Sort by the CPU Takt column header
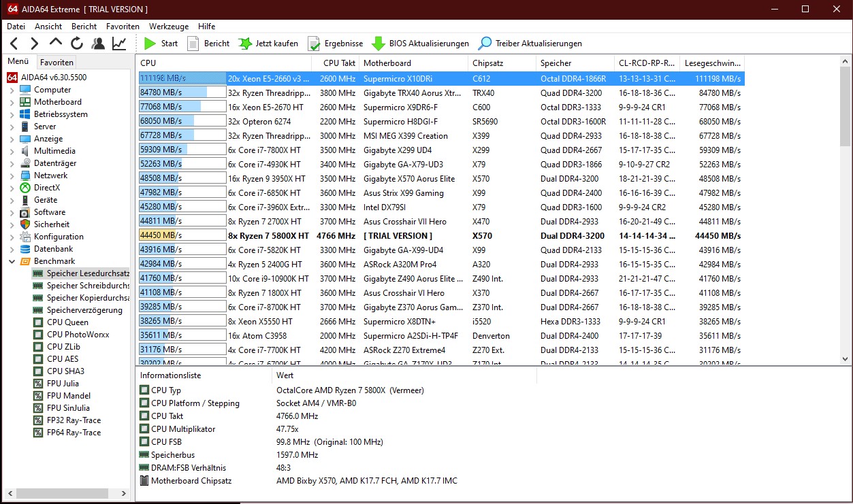Image resolution: width=853 pixels, height=504 pixels. coord(336,63)
